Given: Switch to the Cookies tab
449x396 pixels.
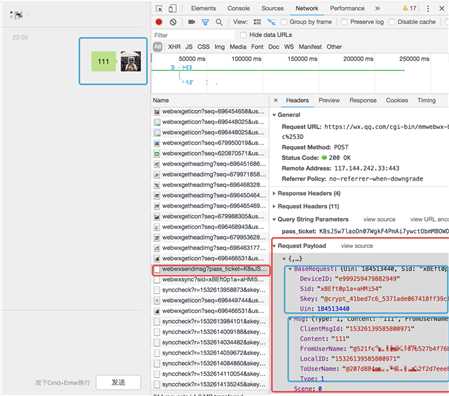Looking at the screenshot, I should (x=397, y=100).
